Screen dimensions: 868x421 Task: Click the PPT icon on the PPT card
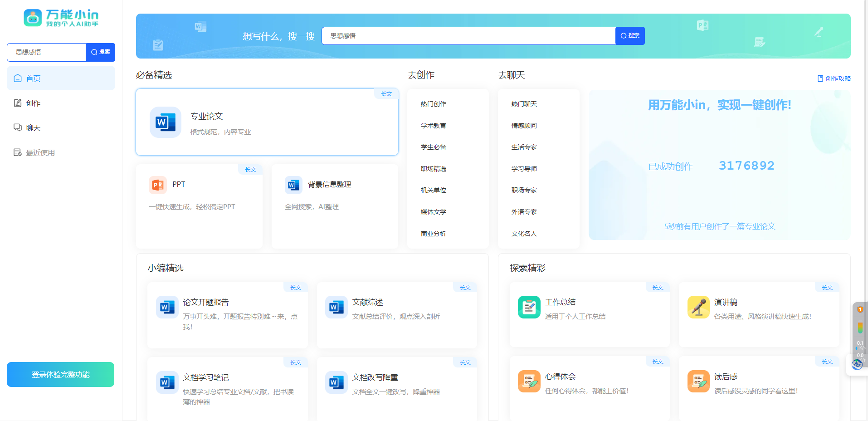(x=158, y=185)
